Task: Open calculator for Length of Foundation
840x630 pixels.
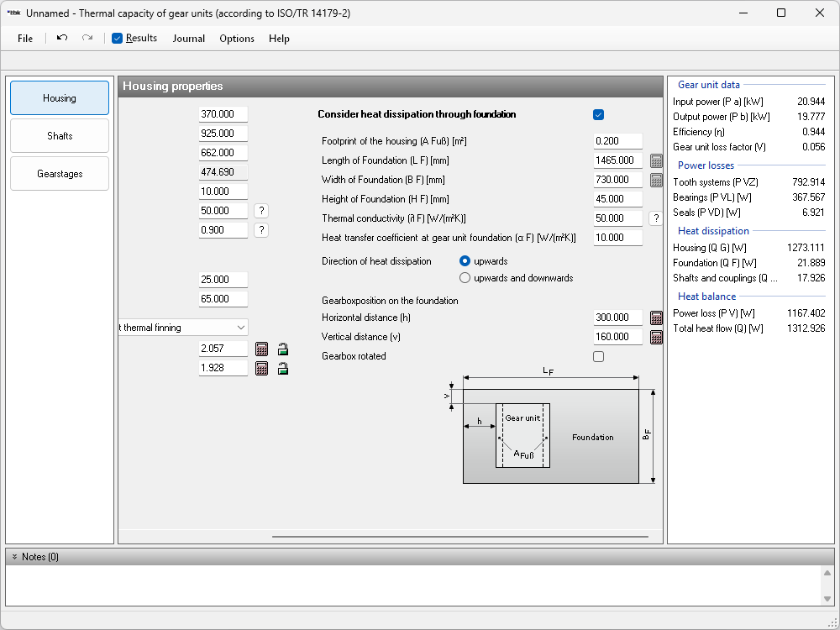Action: (657, 160)
